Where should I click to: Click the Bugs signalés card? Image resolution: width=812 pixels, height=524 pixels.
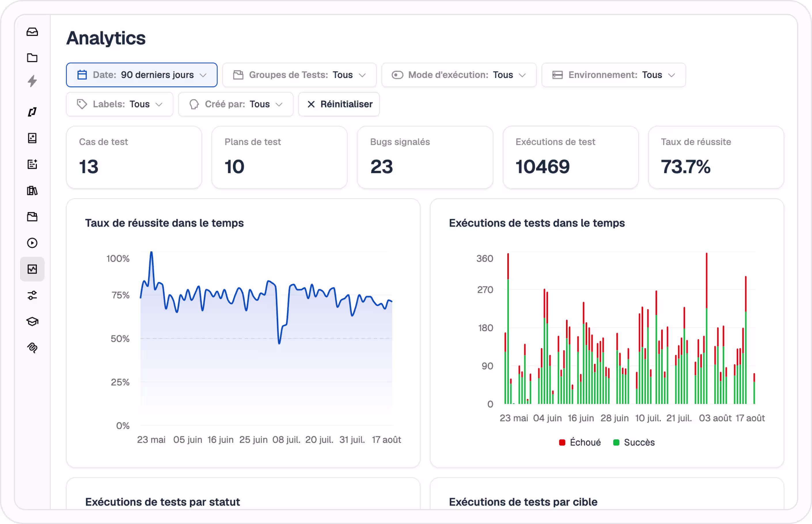[425, 157]
